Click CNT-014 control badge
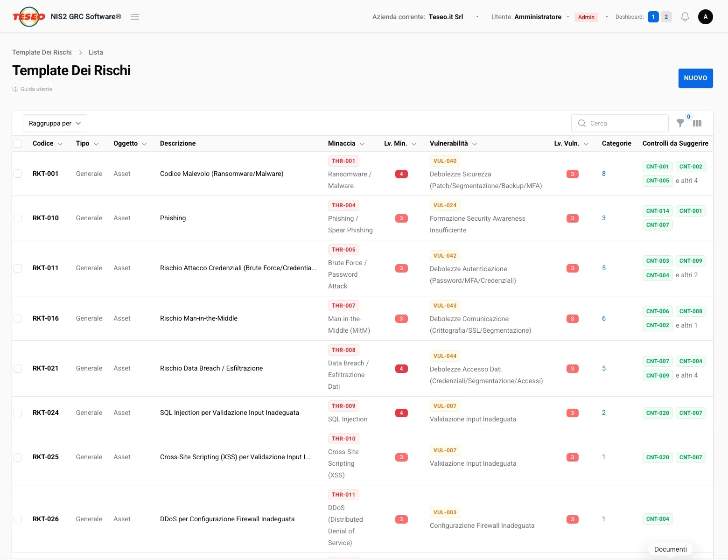The image size is (728, 560). tap(658, 211)
